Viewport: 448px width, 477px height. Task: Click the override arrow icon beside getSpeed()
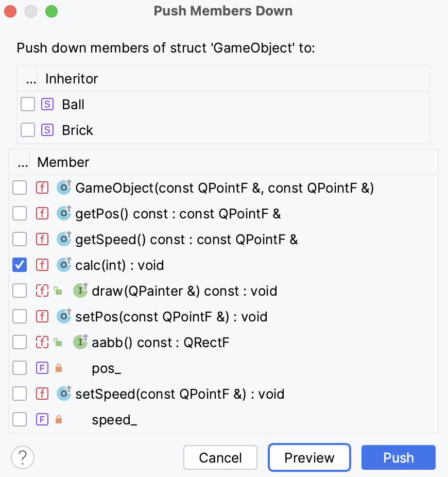click(x=64, y=239)
